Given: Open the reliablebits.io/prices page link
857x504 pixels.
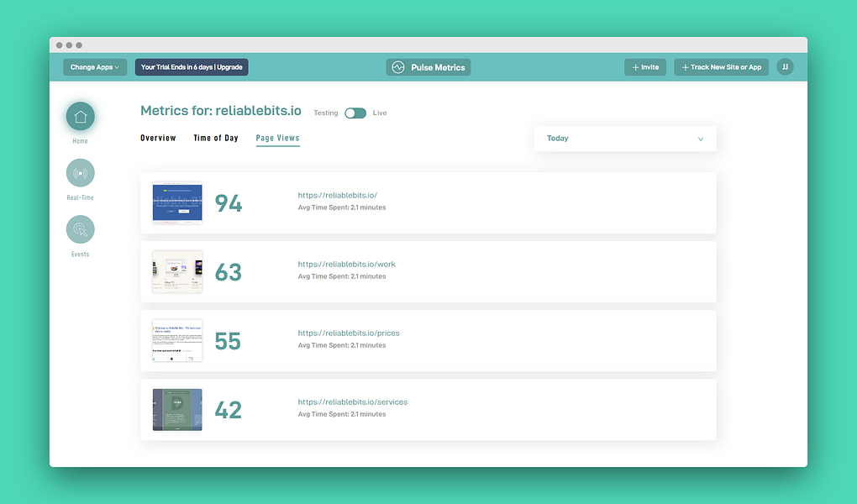Looking at the screenshot, I should [x=349, y=333].
